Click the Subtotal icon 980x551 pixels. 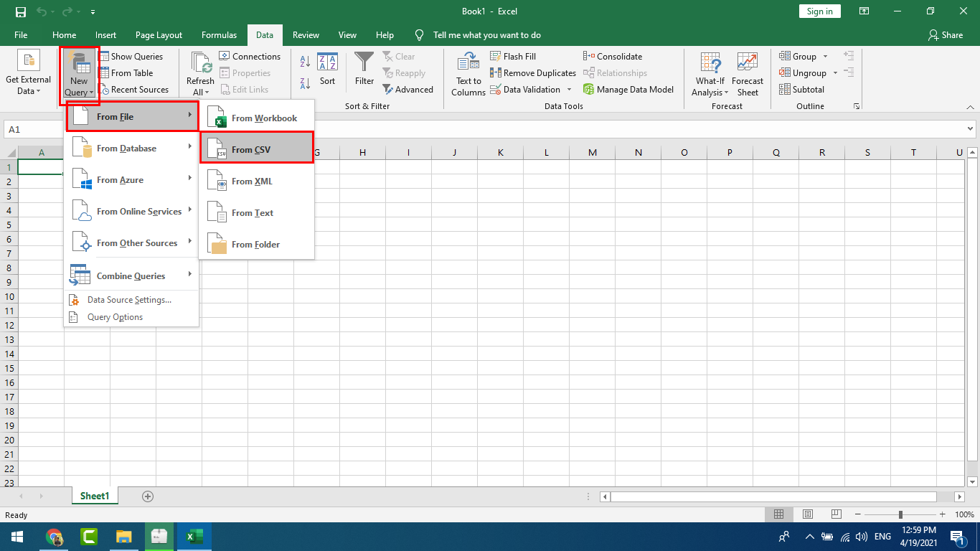click(785, 90)
